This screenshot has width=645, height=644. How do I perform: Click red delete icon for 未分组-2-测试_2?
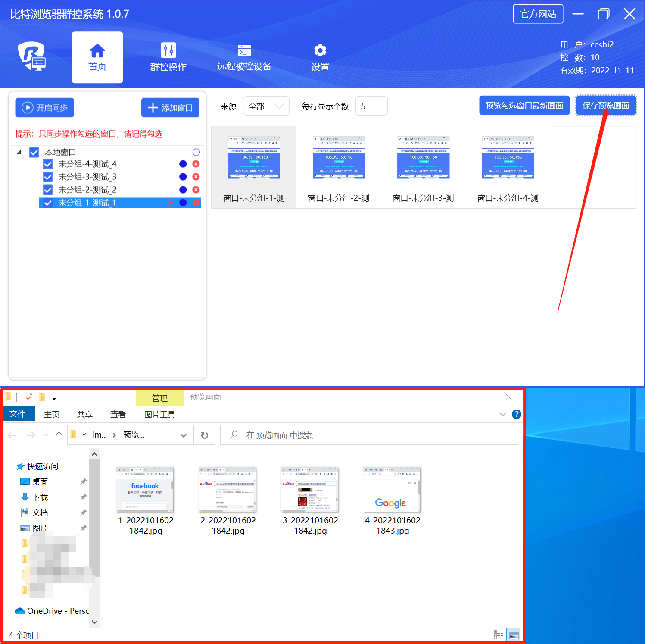(196, 190)
